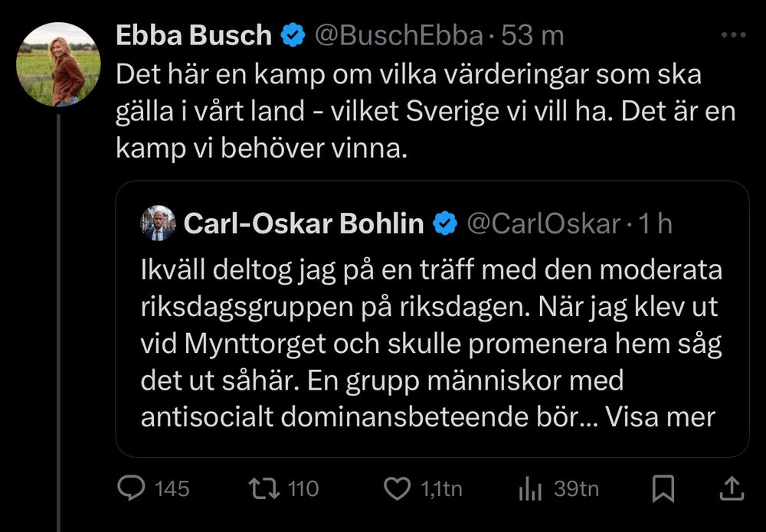The image size is (766, 532).
Task: Open Ebba Busch's profile picture
Action: pos(59,64)
